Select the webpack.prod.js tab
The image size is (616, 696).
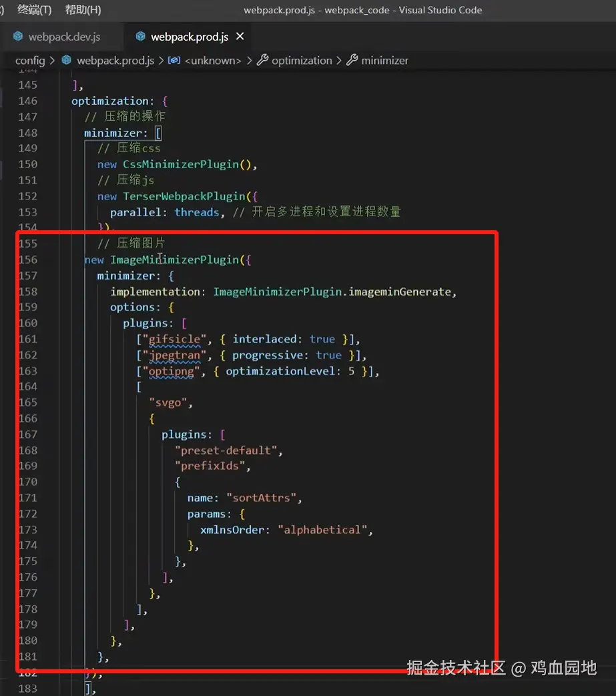(190, 37)
